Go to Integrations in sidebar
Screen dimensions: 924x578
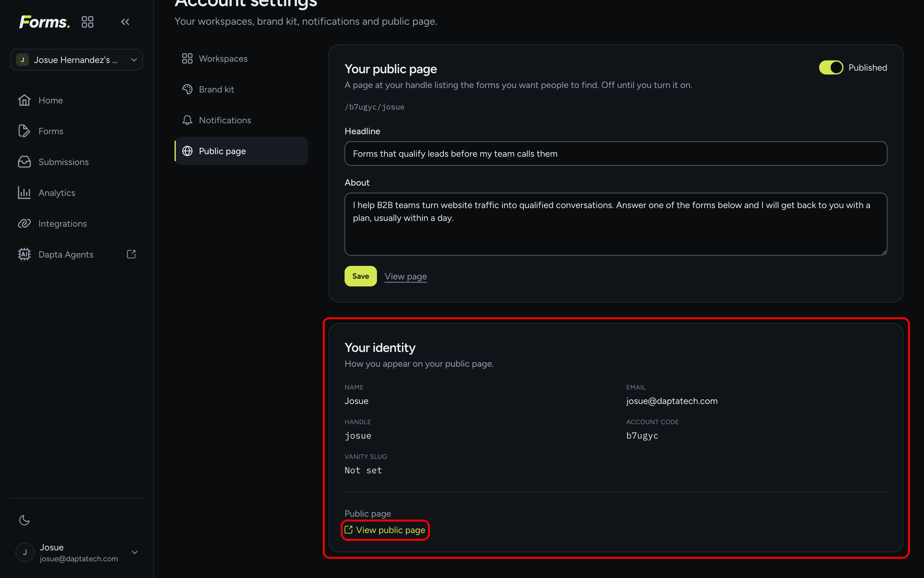pos(77,223)
